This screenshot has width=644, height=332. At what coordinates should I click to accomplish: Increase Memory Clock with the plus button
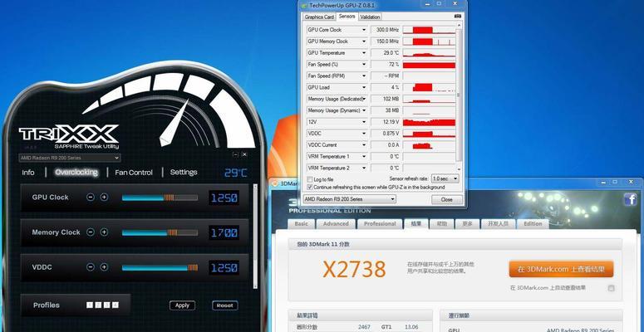coord(105,232)
